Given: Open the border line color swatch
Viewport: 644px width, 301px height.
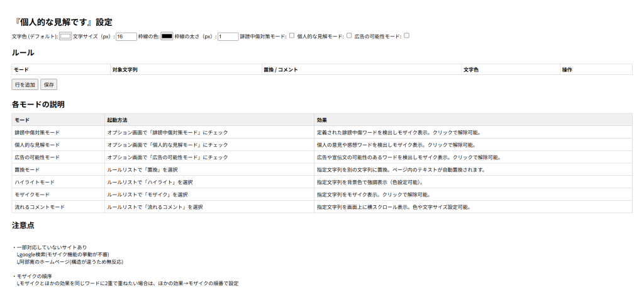Looking at the screenshot, I should click(x=167, y=36).
